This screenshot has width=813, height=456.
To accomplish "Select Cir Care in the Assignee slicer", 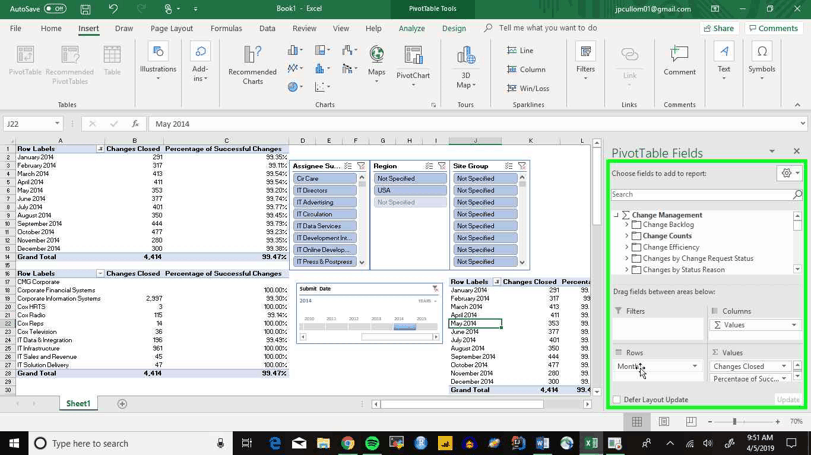I will 325,178.
